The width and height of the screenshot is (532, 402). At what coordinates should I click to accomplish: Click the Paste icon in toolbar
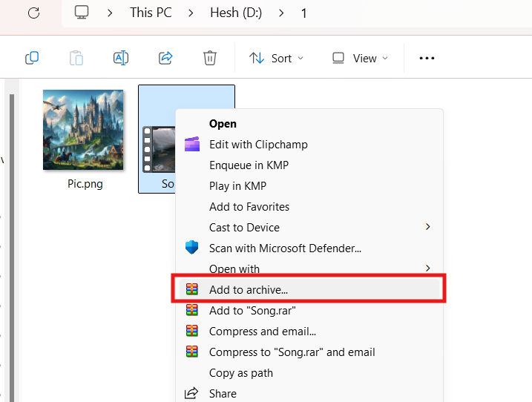(76, 58)
